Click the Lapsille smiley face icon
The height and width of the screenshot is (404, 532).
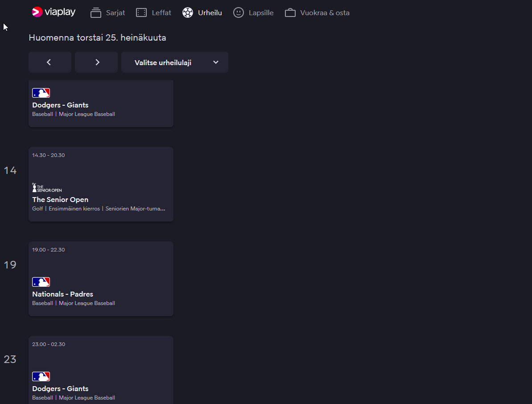239,13
